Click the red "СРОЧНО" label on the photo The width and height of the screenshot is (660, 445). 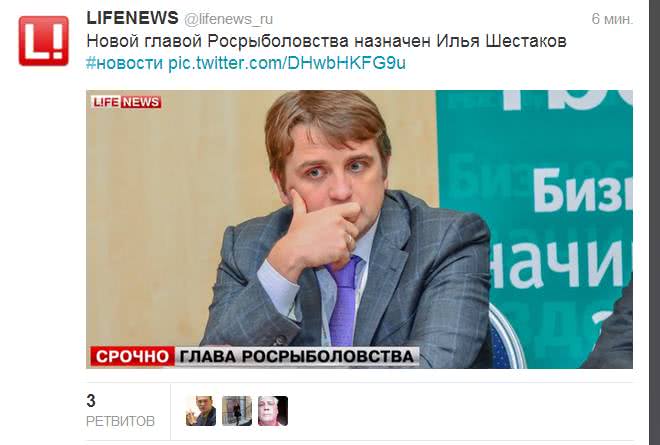pos(132,356)
